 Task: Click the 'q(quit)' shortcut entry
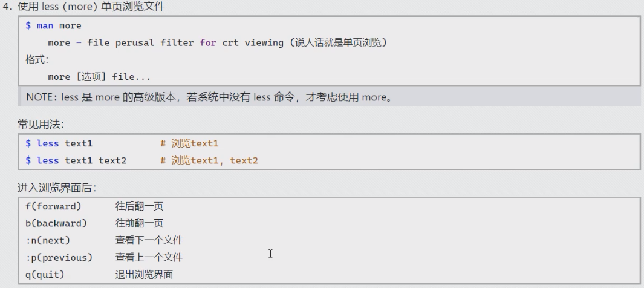(45, 274)
